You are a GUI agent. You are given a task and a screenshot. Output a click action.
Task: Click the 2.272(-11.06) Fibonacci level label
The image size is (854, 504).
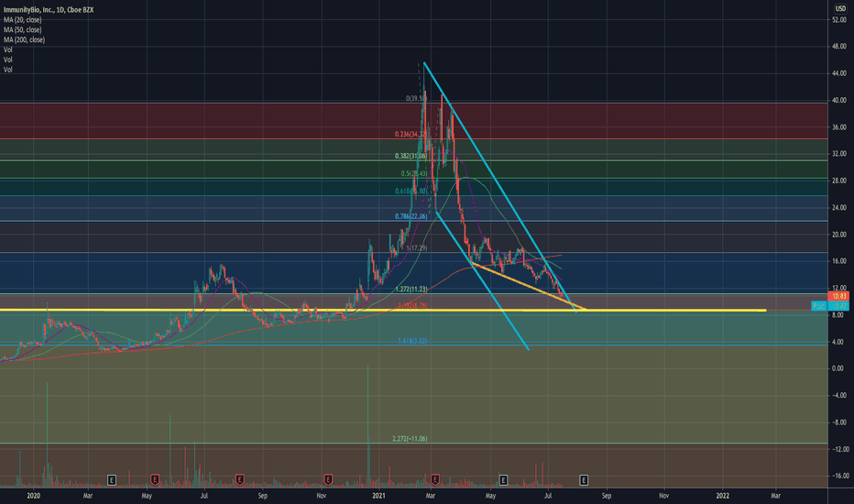click(x=410, y=439)
